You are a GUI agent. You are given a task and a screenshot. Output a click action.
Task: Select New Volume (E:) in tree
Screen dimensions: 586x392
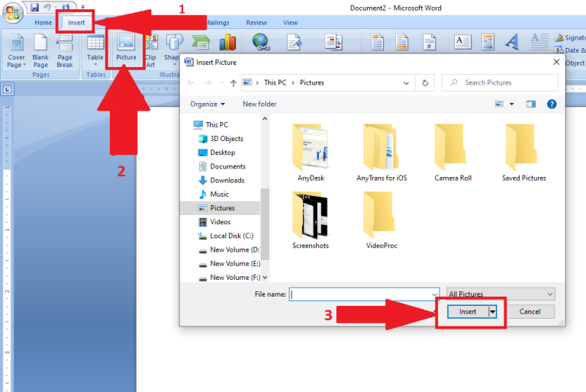click(229, 263)
